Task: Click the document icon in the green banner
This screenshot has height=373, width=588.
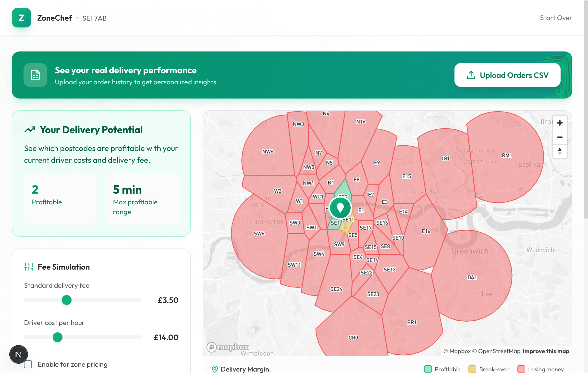Action: 35,75
